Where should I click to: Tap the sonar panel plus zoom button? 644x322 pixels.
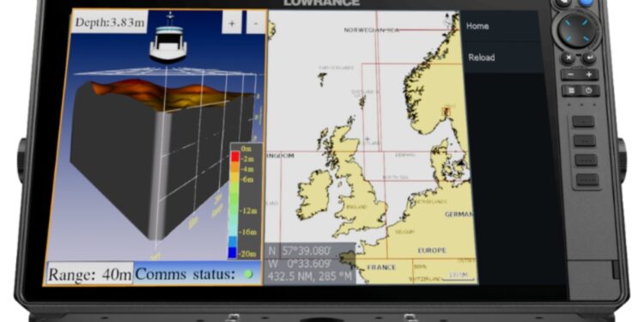click(x=232, y=22)
